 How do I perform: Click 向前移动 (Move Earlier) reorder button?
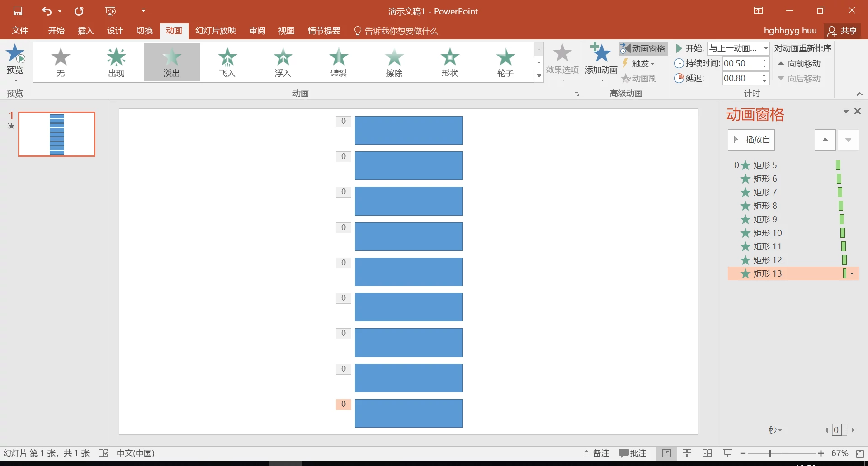coord(799,64)
